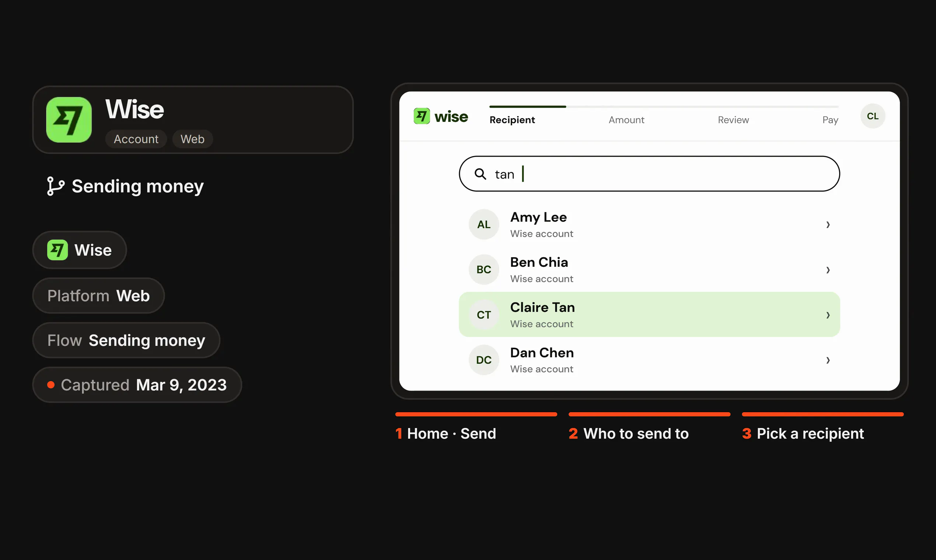Image resolution: width=936 pixels, height=560 pixels.
Task: Click the Wise app chip
Action: click(80, 250)
